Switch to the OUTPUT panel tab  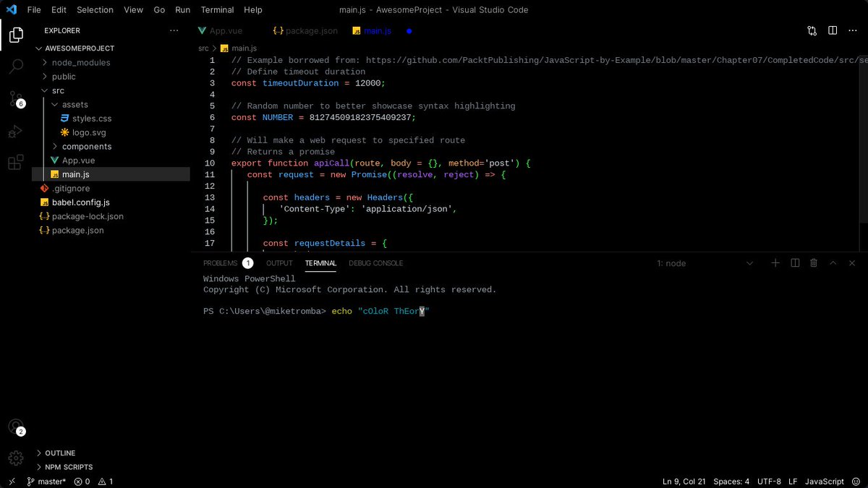tap(279, 263)
